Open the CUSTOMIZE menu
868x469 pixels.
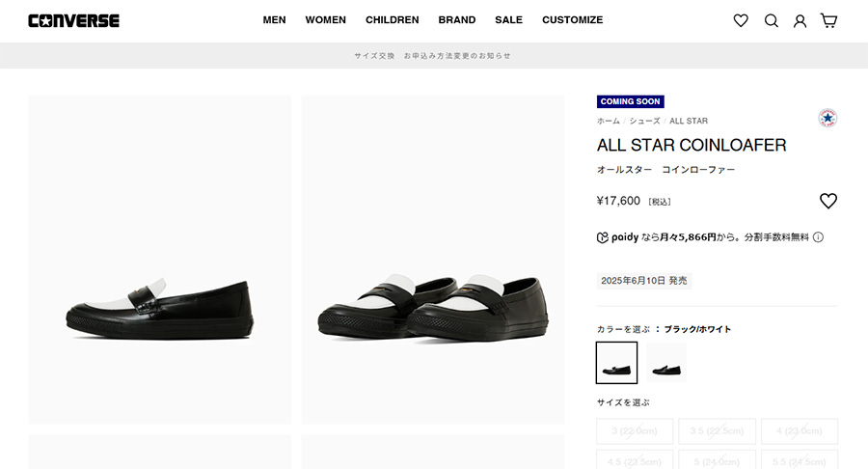[x=572, y=20]
